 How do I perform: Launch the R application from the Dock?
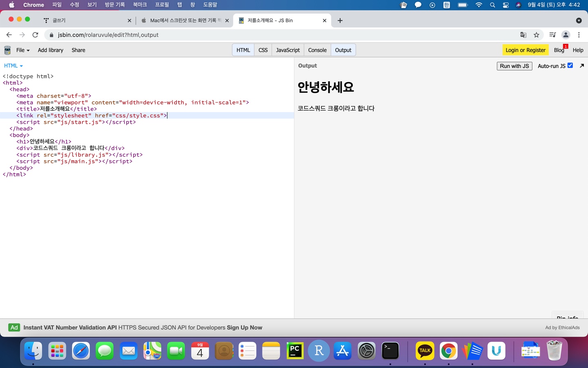[319, 351]
